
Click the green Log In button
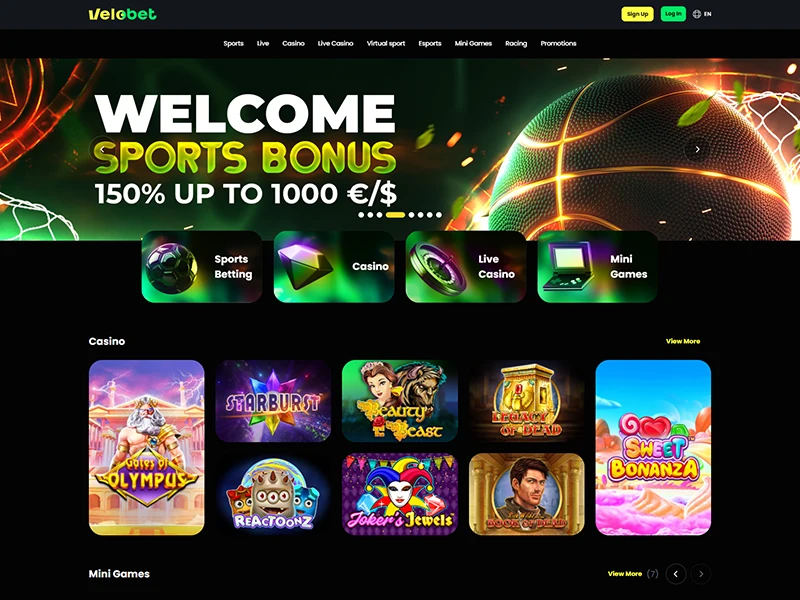pos(673,14)
